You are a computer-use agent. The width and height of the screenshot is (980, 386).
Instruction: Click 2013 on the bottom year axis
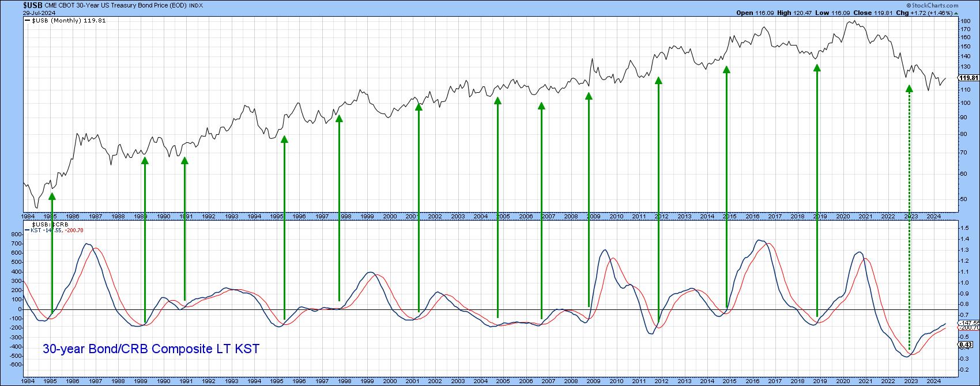pyautogui.click(x=684, y=381)
